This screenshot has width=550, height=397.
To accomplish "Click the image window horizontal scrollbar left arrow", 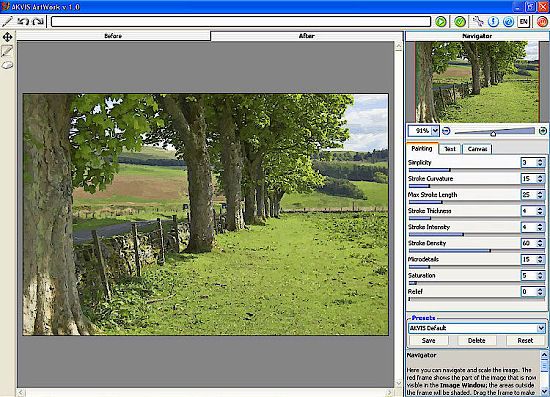I will 21,392.
